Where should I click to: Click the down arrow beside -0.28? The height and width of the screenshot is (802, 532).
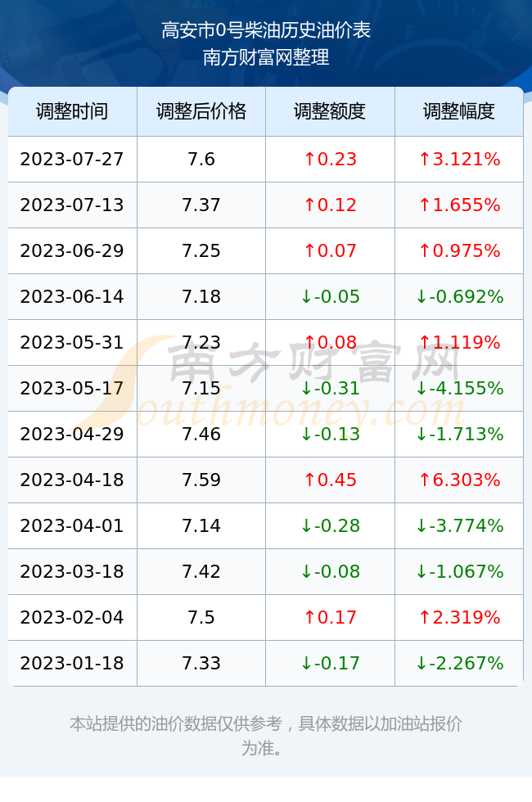pyautogui.click(x=306, y=525)
